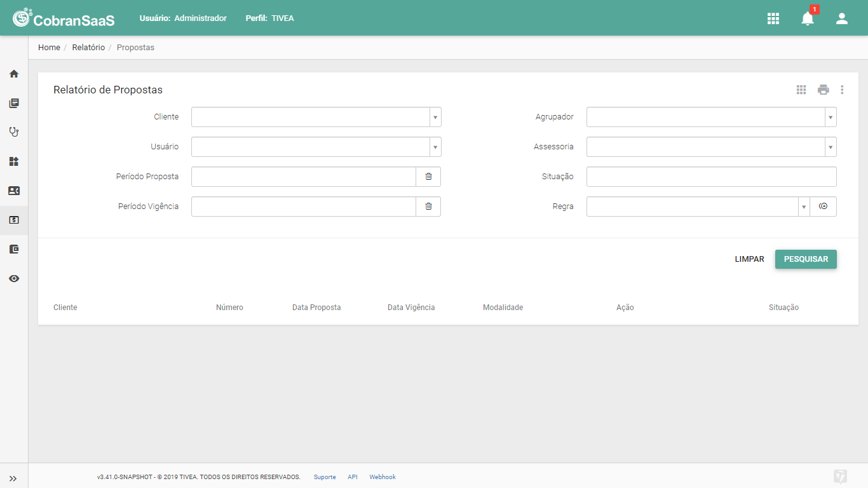Click the Propostas breadcrumb text
The height and width of the screenshot is (488, 868).
pos(135,48)
